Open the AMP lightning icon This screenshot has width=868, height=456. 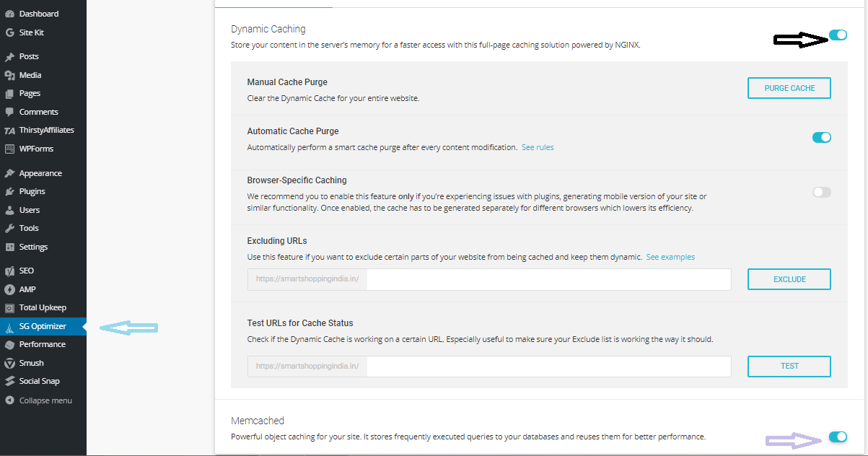[x=9, y=289]
